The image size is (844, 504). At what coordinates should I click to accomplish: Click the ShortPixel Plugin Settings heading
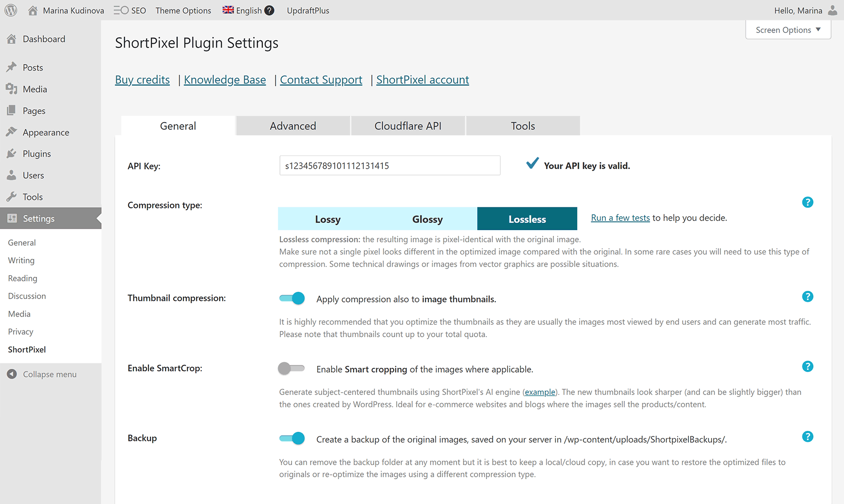click(x=196, y=43)
